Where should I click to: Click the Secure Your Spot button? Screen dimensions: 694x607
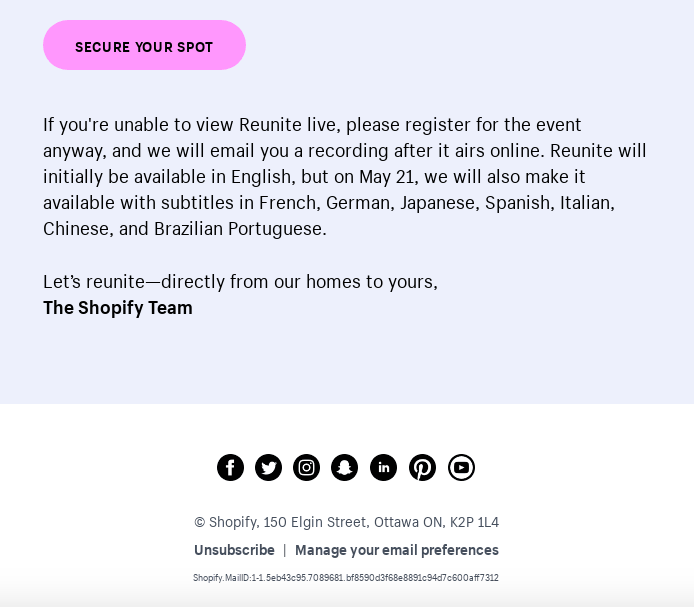(x=144, y=45)
